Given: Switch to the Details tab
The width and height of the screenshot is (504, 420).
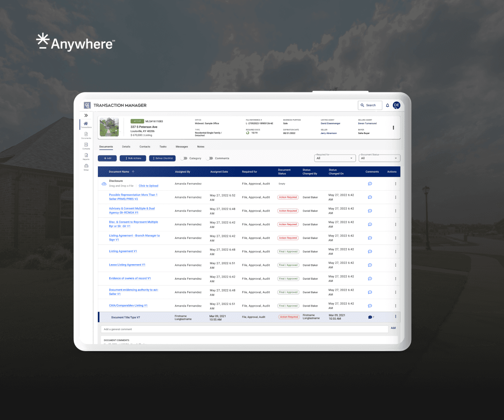Looking at the screenshot, I should coord(126,147).
